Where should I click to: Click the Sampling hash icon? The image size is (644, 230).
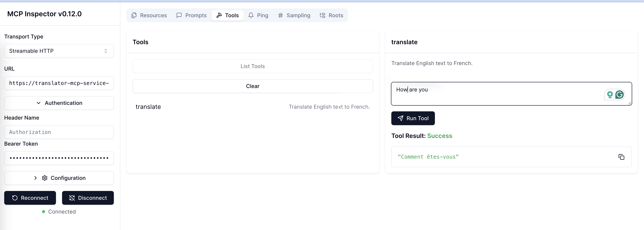[281, 15]
